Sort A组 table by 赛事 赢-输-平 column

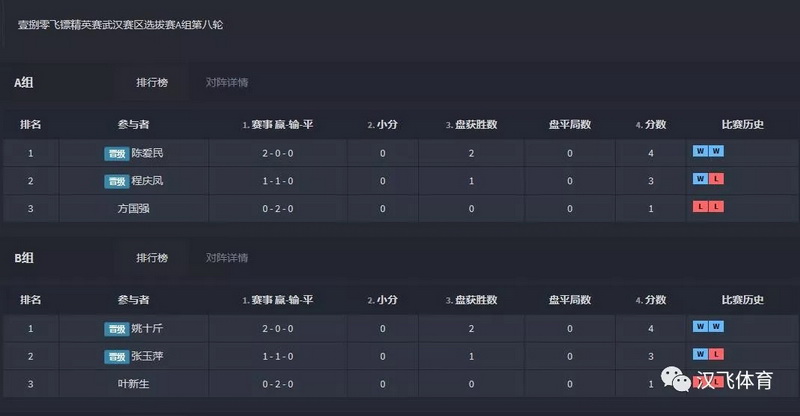click(278, 125)
